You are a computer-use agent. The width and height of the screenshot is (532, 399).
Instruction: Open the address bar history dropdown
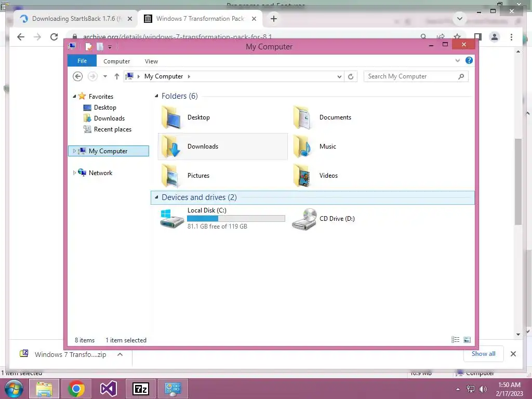pyautogui.click(x=339, y=77)
